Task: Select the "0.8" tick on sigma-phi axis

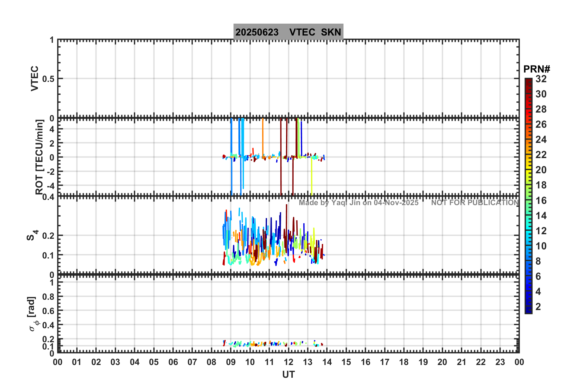Action: (48, 297)
